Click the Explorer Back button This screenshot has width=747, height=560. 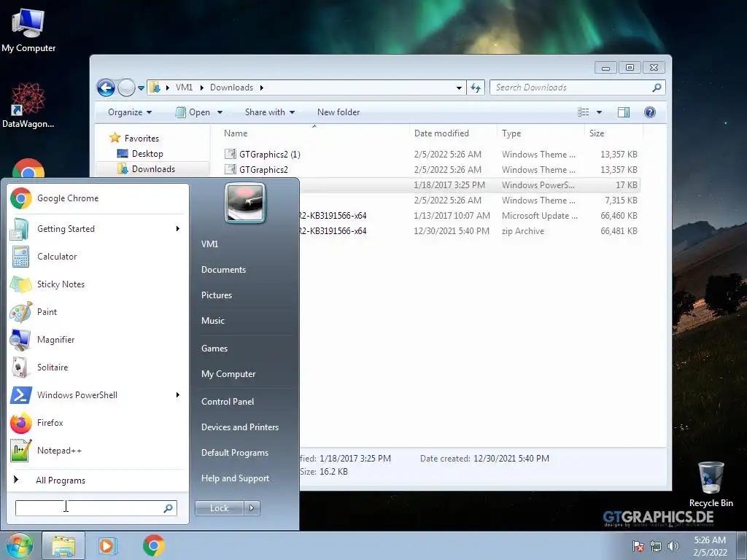(x=106, y=87)
